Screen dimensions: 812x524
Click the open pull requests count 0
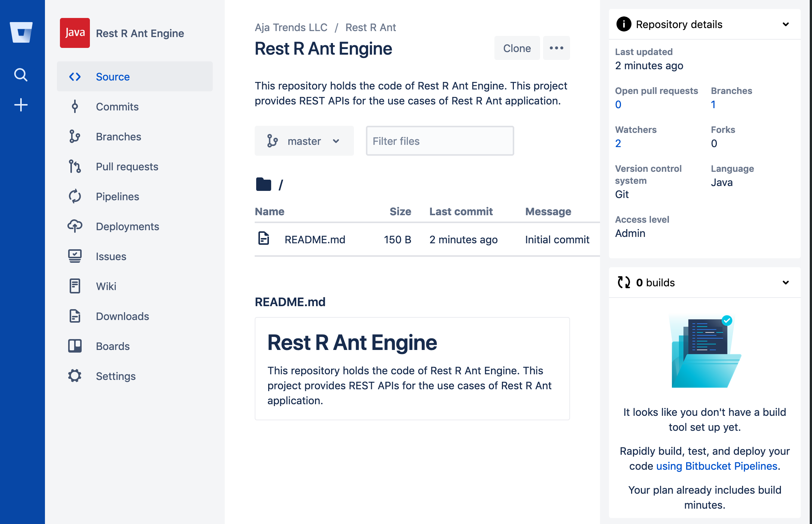click(618, 104)
